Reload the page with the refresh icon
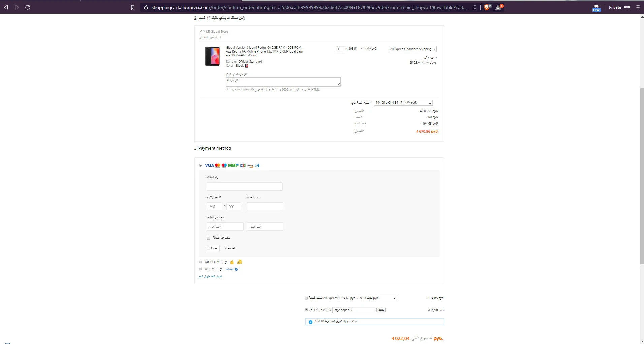 coord(28,7)
